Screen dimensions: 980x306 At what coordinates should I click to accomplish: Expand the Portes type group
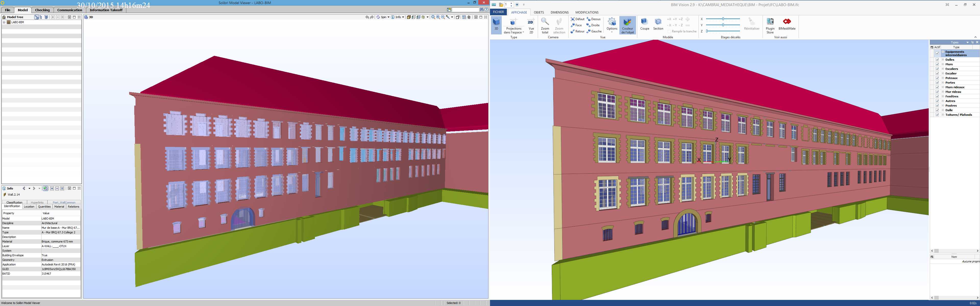[x=943, y=82]
